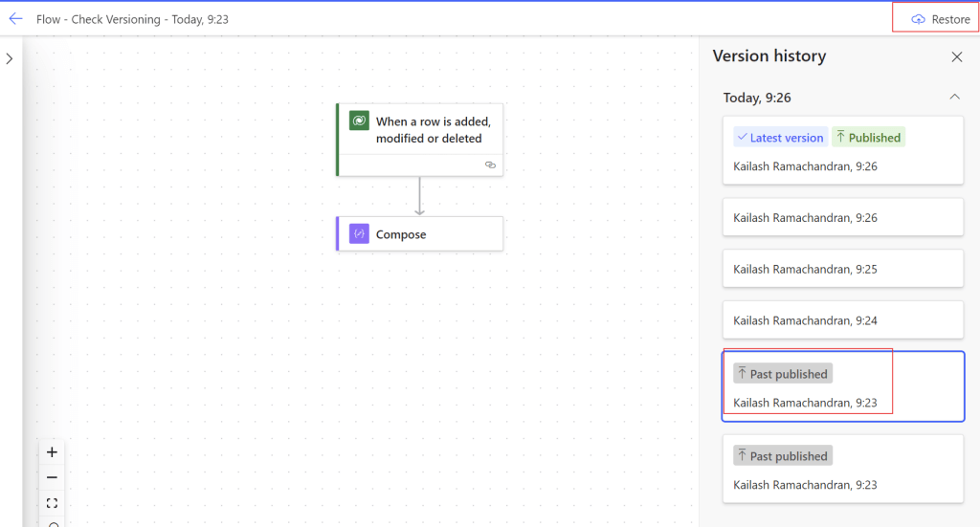This screenshot has width=980, height=527.
Task: Click the fit-to-screen canvas icon
Action: point(52,503)
